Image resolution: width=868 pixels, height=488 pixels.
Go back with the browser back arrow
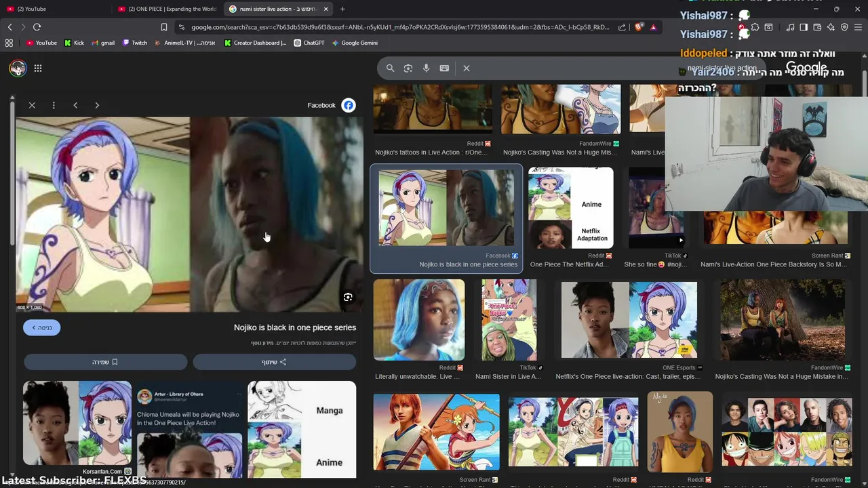9,27
